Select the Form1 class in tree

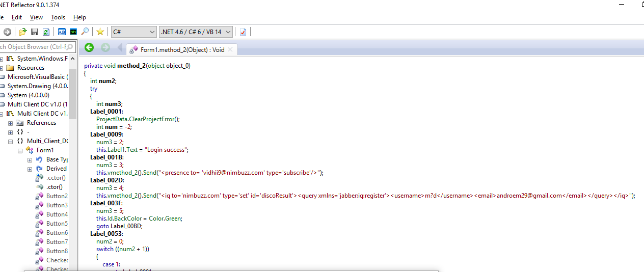point(45,150)
